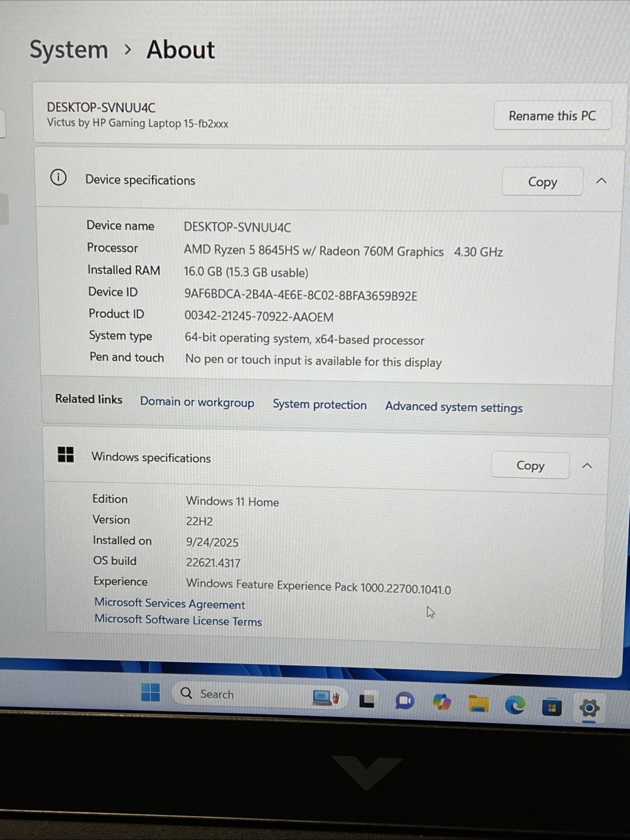This screenshot has height=840, width=630.
Task: Launch Microsoft Edge browser
Action: point(515,705)
